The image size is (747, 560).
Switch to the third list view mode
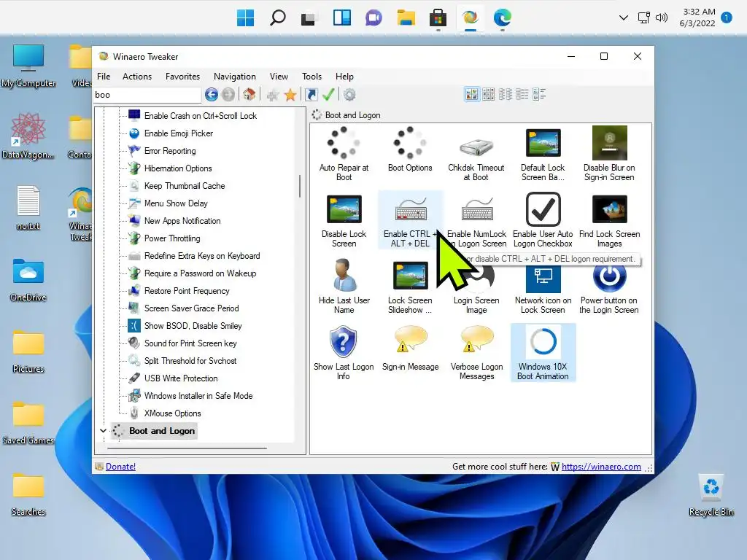(505, 94)
